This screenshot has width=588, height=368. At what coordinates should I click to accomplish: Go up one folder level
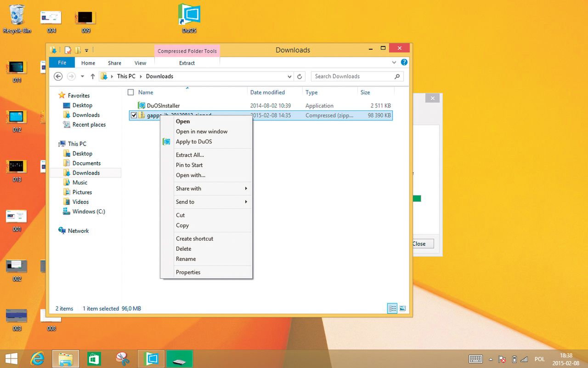point(92,76)
